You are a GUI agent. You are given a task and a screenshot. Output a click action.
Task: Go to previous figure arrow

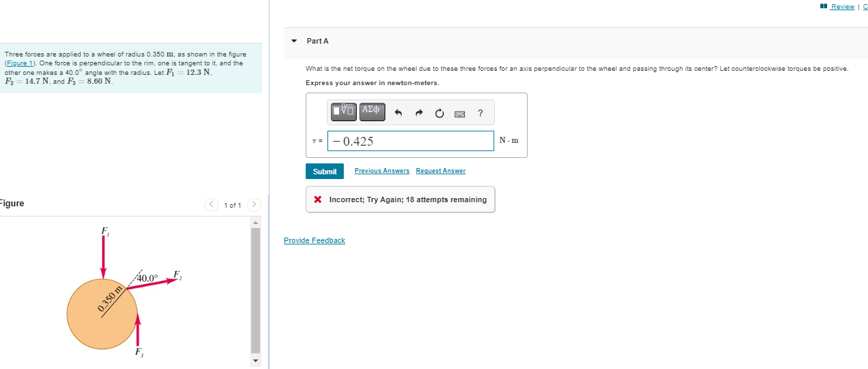[212, 204]
